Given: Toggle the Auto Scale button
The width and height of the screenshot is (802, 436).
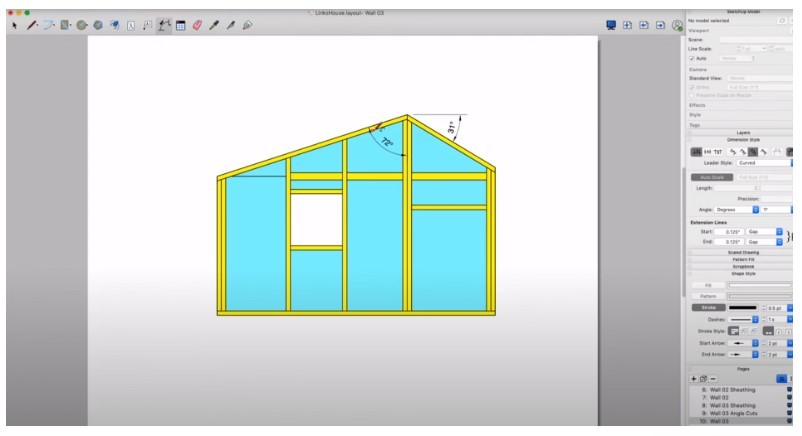Looking at the screenshot, I should coord(712,178).
